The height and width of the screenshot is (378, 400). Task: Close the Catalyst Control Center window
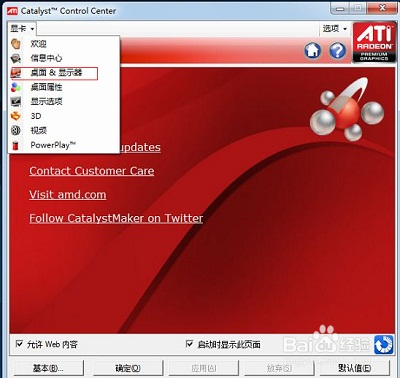(382, 8)
